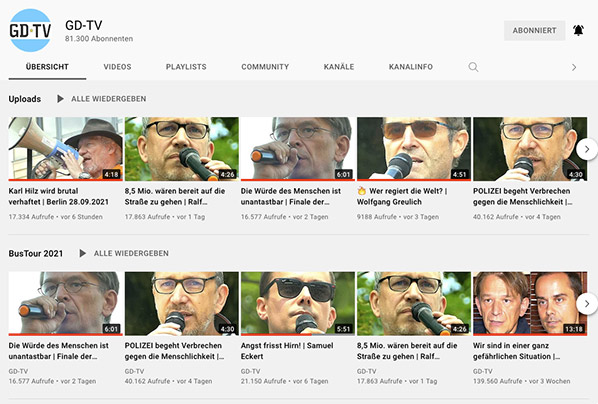Open the channel search magnifier icon
The width and height of the screenshot is (598, 404).
click(x=473, y=67)
